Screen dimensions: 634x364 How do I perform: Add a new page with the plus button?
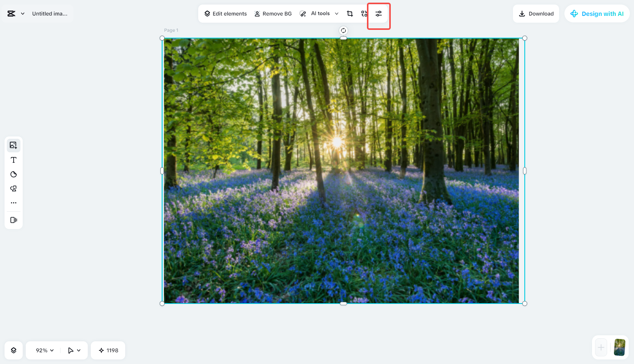point(601,347)
